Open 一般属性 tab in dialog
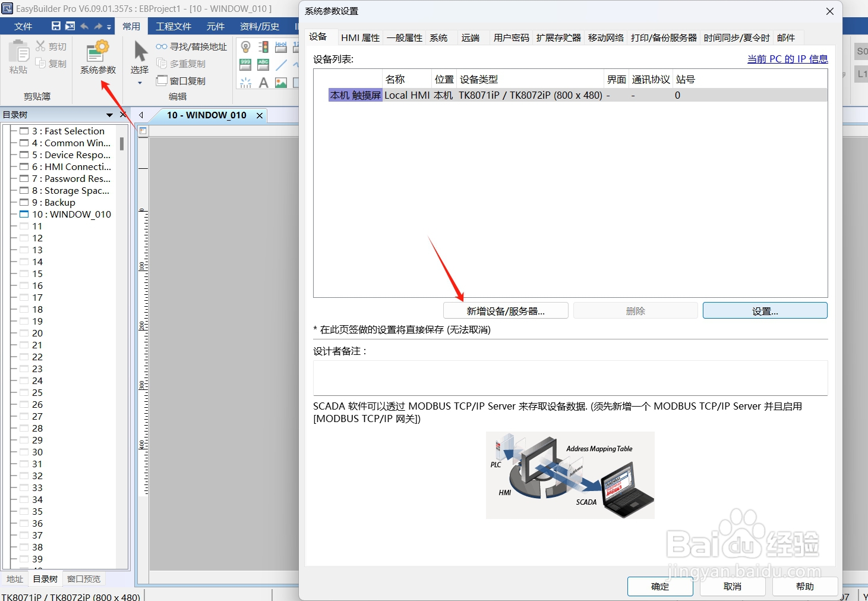The height and width of the screenshot is (601, 868). coord(405,37)
